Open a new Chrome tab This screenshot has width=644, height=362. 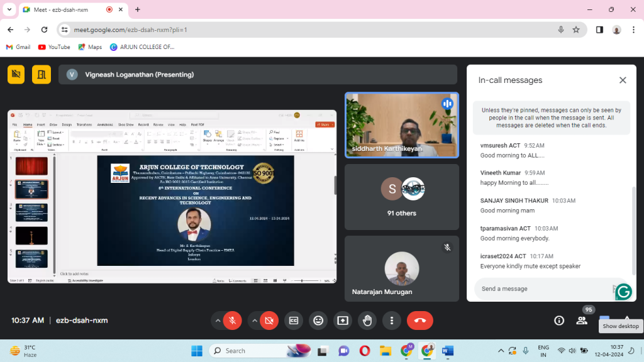click(138, 9)
